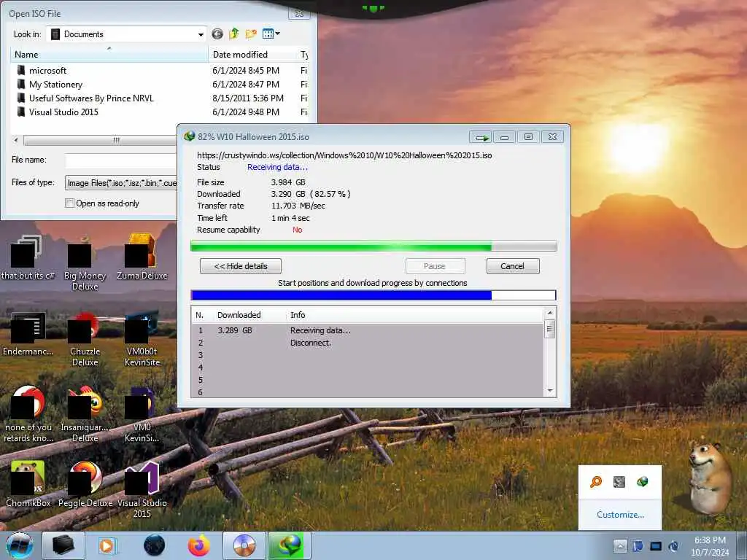Click the black folder taskbar button

coord(63,545)
